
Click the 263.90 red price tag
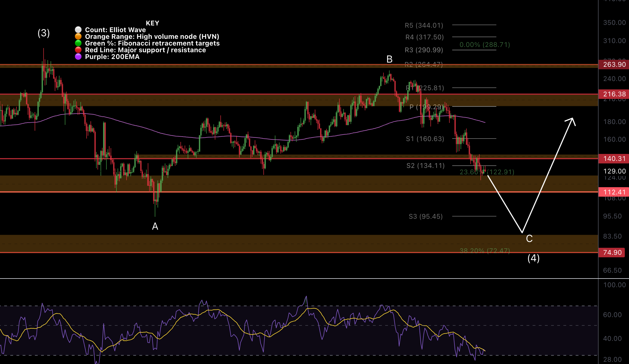614,65
